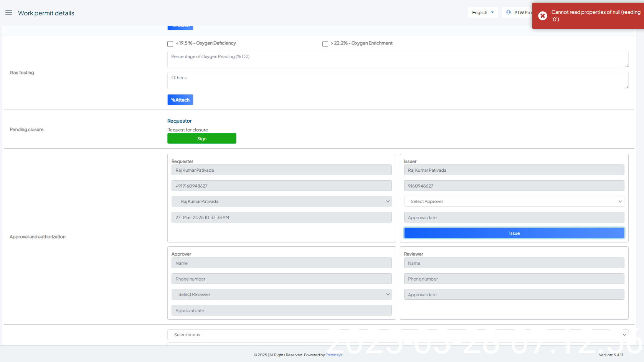The width and height of the screenshot is (644, 362).
Task: Grab resize handle of Oxygen Reading textarea
Action: (626, 66)
